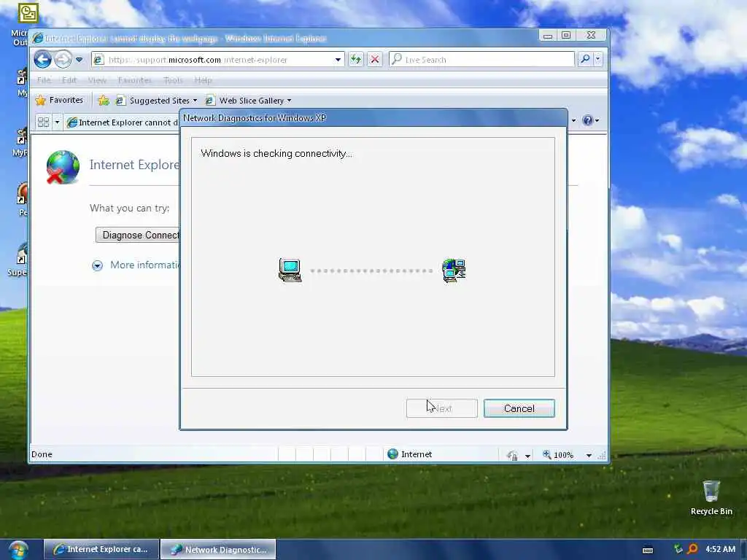Switch to Network Diagnostics taskbar button
Image resolution: width=747 pixels, height=560 pixels.
click(x=218, y=549)
